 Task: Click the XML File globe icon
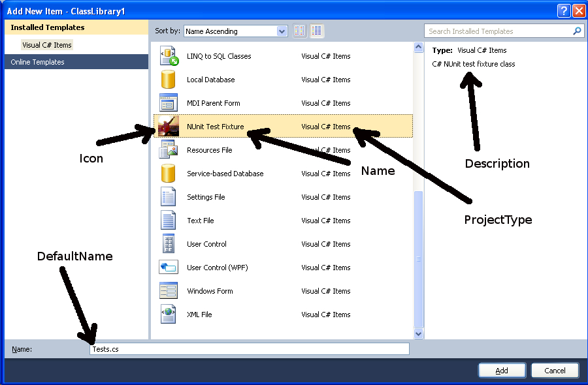tap(168, 315)
